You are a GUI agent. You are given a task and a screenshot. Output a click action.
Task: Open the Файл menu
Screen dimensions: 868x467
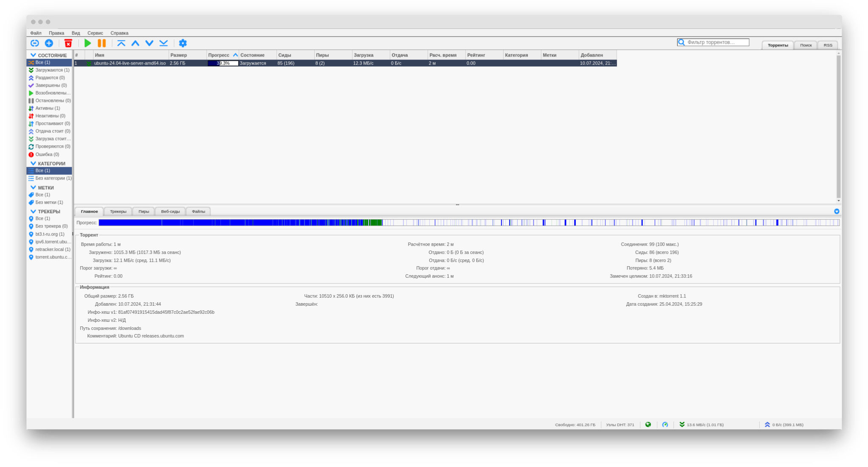[36, 33]
